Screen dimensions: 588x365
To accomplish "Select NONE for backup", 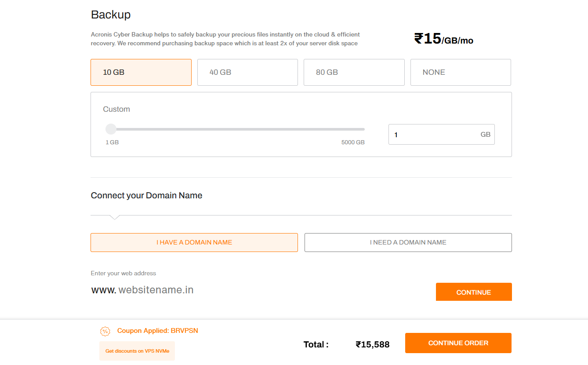I will click(461, 72).
